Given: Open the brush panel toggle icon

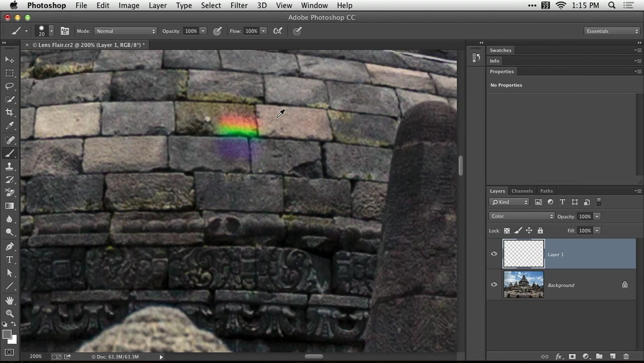Looking at the screenshot, I should [65, 31].
